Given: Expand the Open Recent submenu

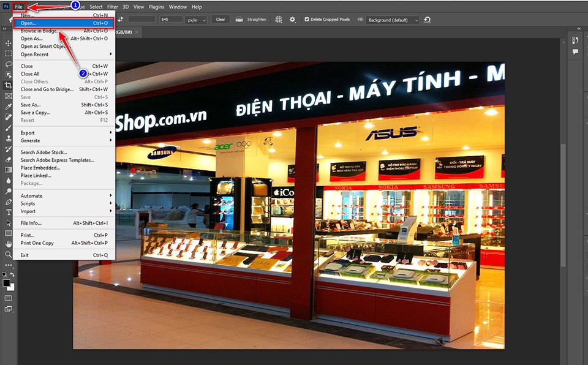Looking at the screenshot, I should coord(64,55).
